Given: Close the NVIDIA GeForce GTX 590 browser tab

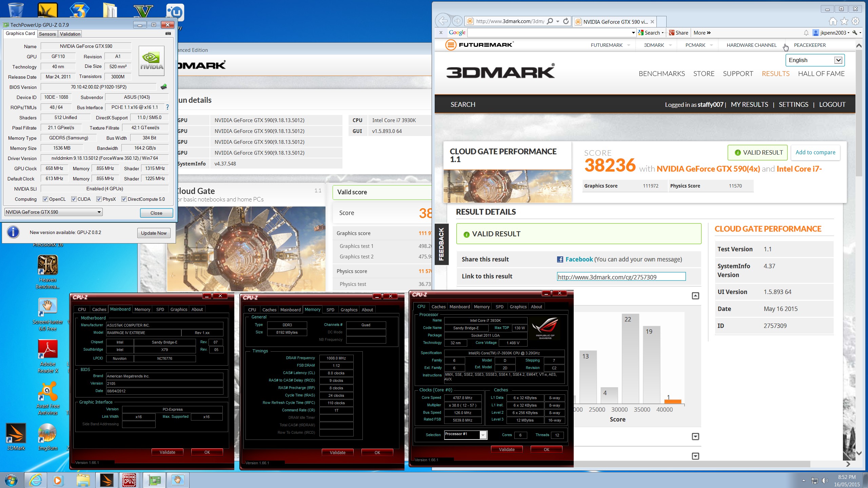Looking at the screenshot, I should (x=652, y=22).
